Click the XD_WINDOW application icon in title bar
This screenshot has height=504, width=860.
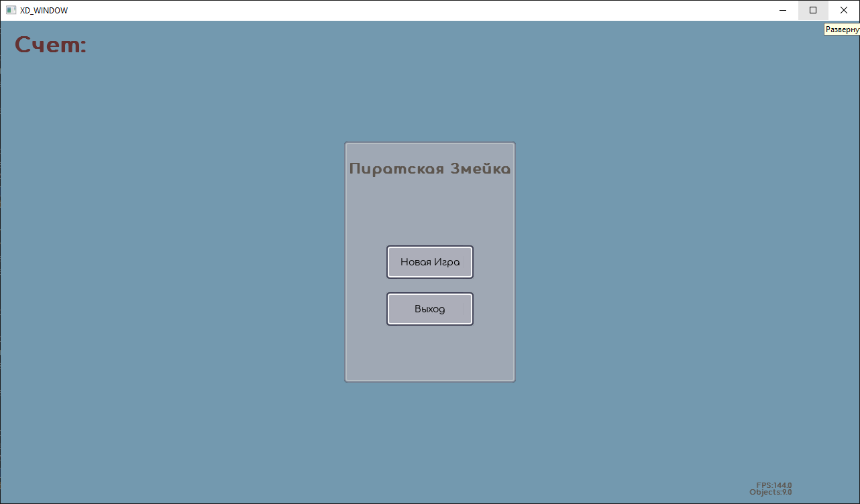[11, 11]
